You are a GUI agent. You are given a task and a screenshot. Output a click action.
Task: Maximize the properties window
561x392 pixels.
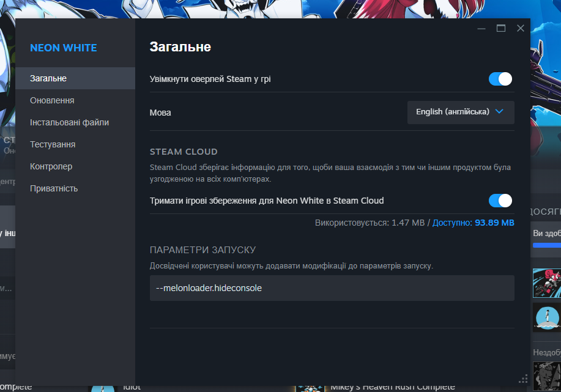coord(501,28)
